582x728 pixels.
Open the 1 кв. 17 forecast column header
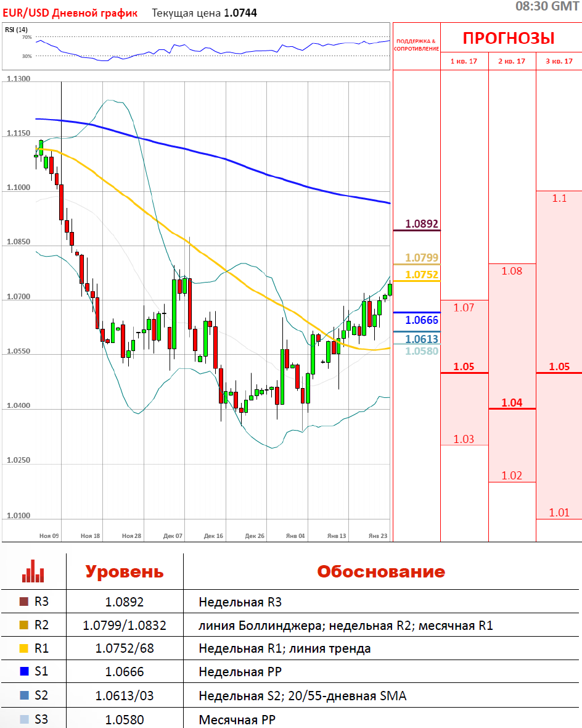[x=464, y=61]
